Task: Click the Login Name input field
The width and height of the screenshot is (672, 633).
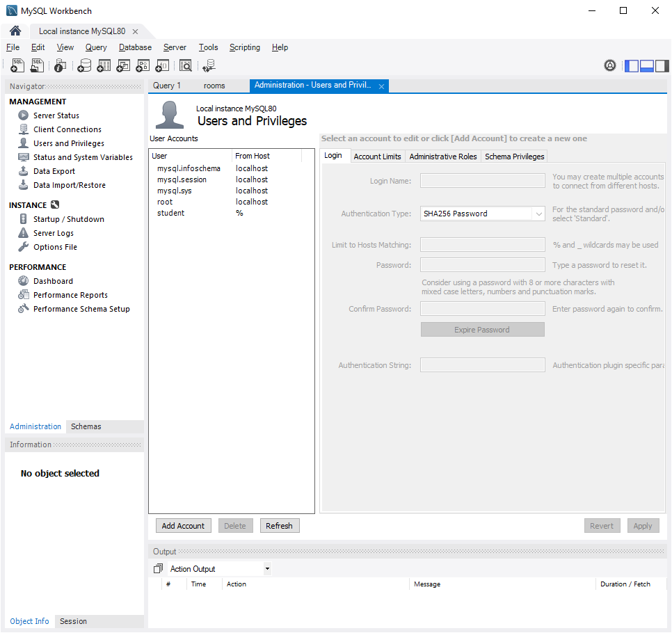Action: [x=482, y=180]
